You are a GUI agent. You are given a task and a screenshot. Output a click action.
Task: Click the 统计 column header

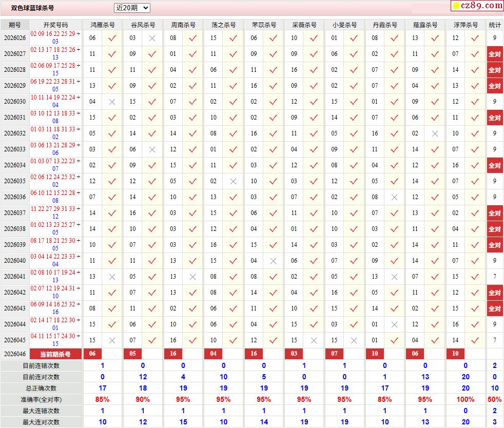495,25
